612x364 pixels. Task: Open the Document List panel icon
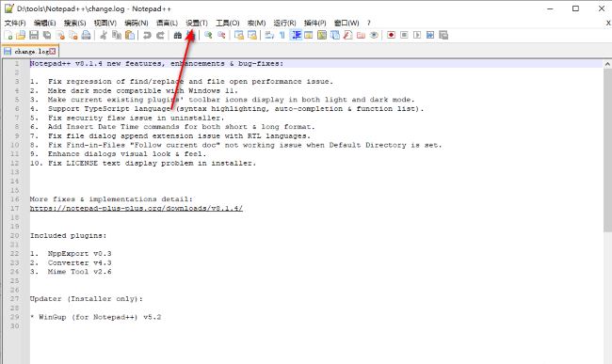[335, 36]
